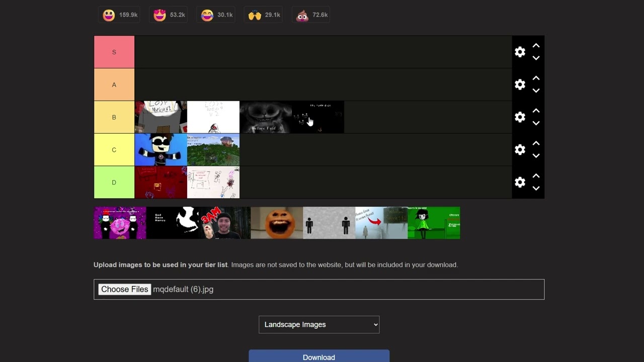Move A tier row down
The height and width of the screenshot is (362, 644).
point(536,90)
